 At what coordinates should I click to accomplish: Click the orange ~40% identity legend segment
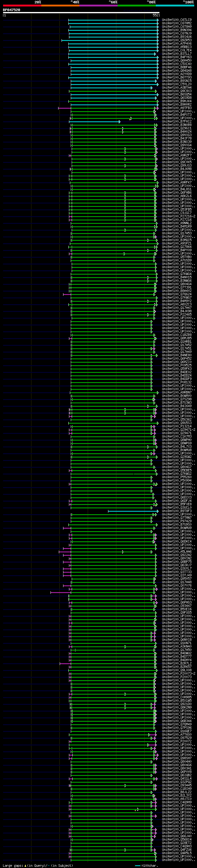(x=60, y=6)
